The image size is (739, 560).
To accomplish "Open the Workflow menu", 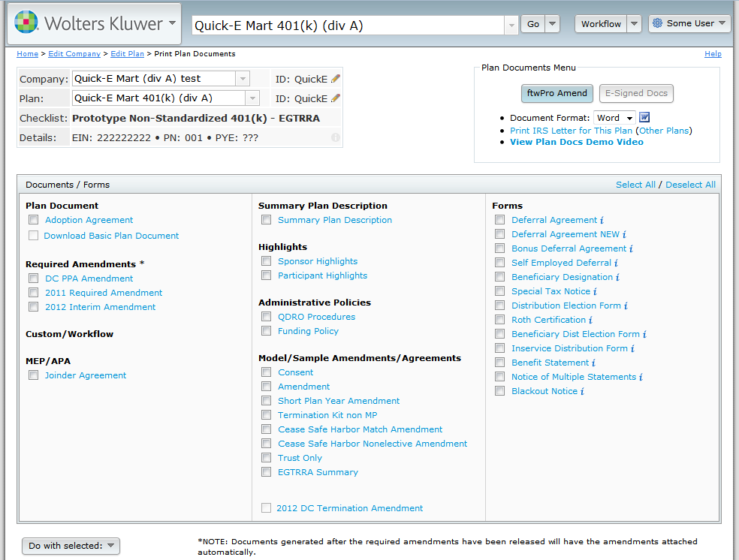I will click(602, 24).
